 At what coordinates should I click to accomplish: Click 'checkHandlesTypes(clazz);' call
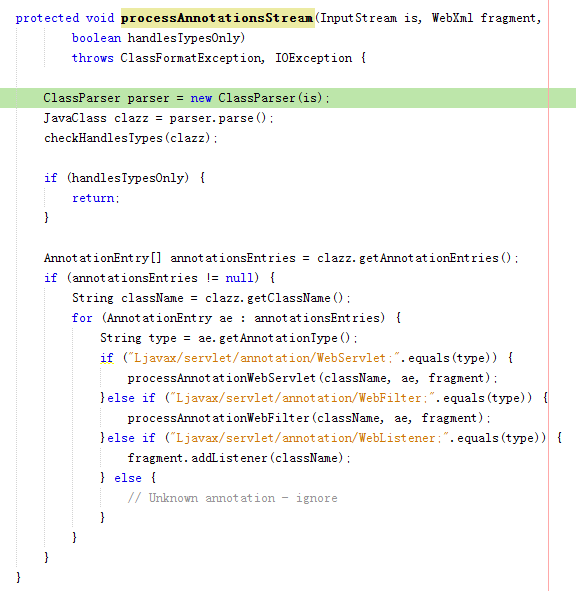[131, 138]
